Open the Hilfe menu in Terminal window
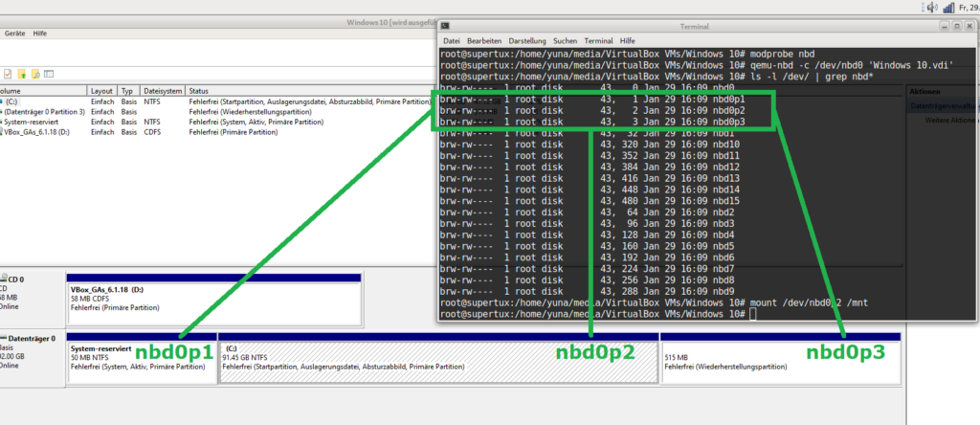Image resolution: width=980 pixels, height=425 pixels. tap(628, 40)
